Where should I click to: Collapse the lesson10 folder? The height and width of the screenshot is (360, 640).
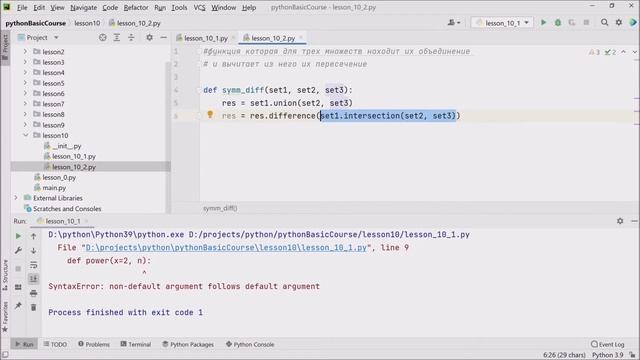click(25, 135)
